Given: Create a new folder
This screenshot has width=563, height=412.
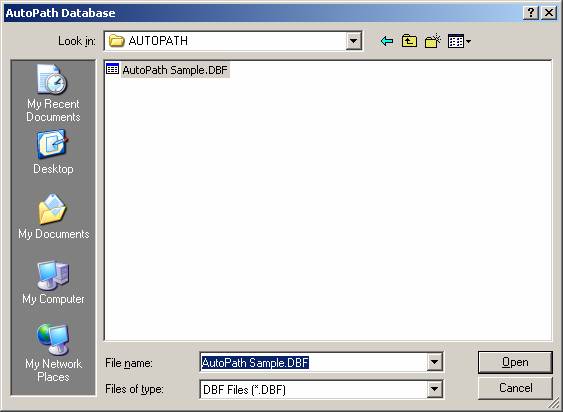Looking at the screenshot, I should coord(433,41).
